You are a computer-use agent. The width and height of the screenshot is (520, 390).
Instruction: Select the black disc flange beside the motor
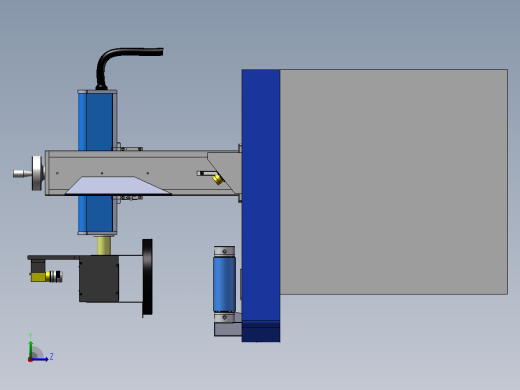click(x=147, y=277)
